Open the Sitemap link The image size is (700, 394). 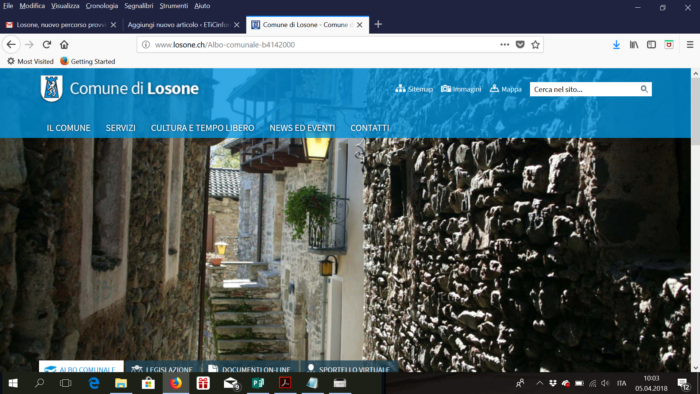coord(414,89)
